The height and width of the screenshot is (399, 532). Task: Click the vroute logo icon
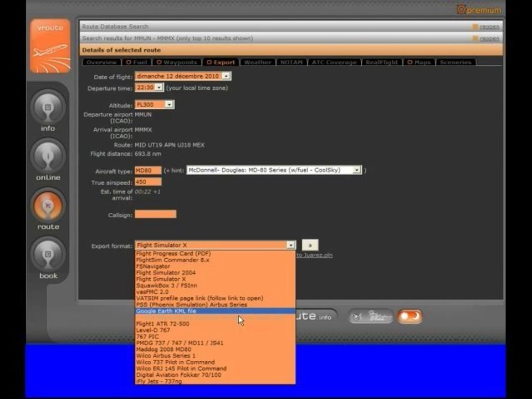(50, 46)
